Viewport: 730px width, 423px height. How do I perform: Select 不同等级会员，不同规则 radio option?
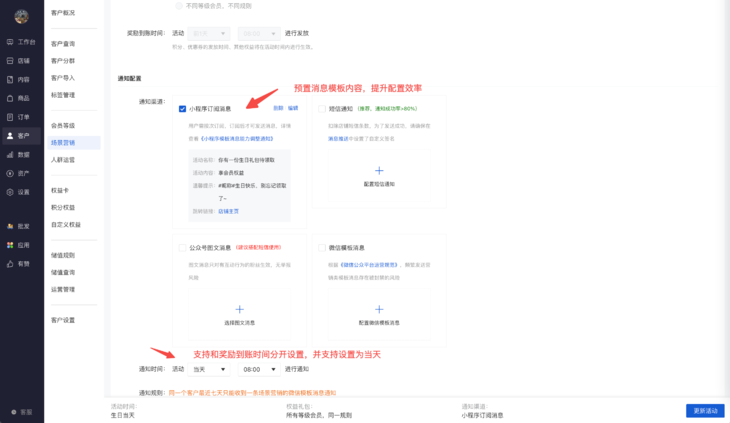coord(179,6)
